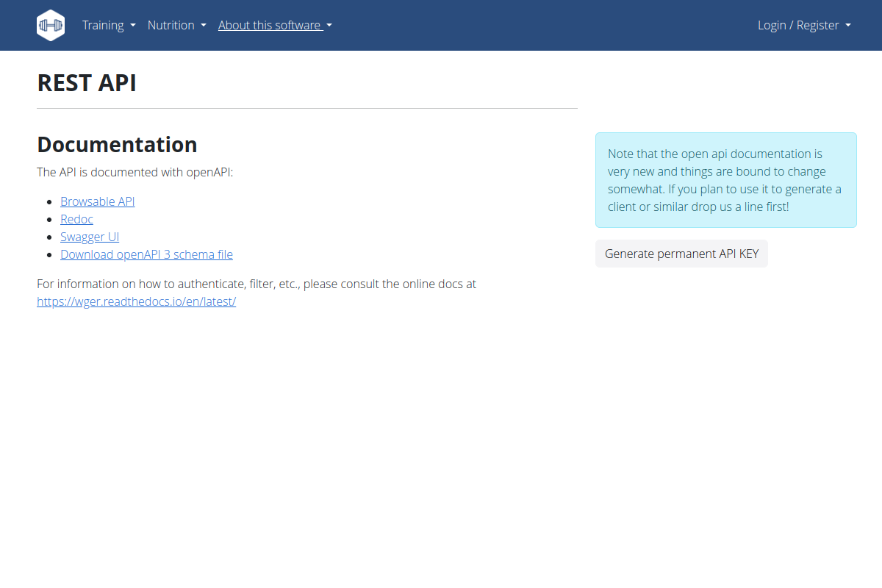The height and width of the screenshot is (588, 882).
Task: Click the blue open api note box
Action: (x=725, y=180)
